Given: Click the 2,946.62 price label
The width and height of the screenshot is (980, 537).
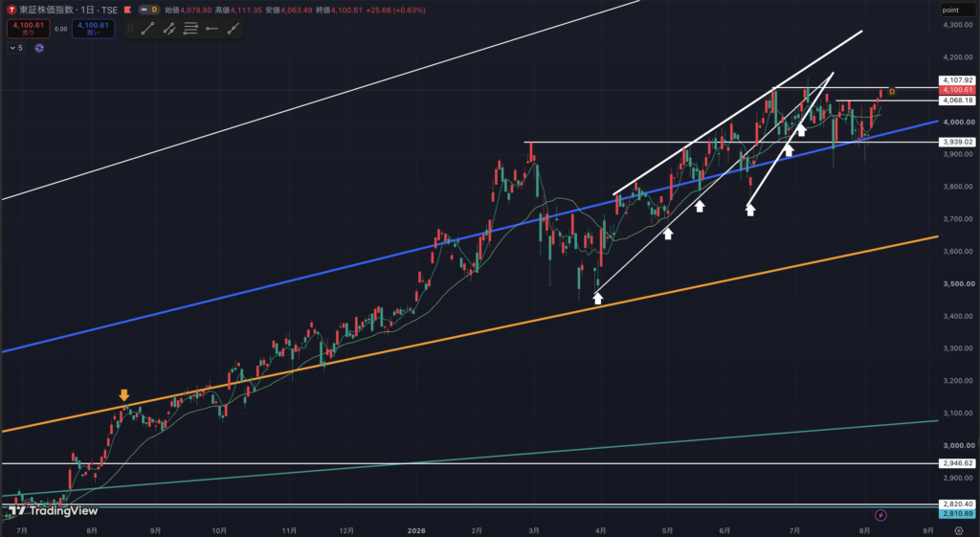Looking at the screenshot, I should coord(957,463).
